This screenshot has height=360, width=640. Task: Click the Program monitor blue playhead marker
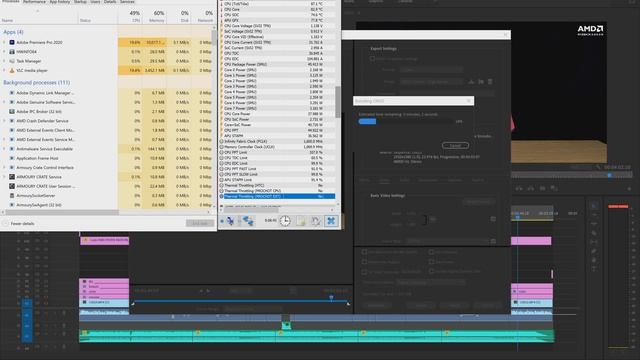coord(609,175)
